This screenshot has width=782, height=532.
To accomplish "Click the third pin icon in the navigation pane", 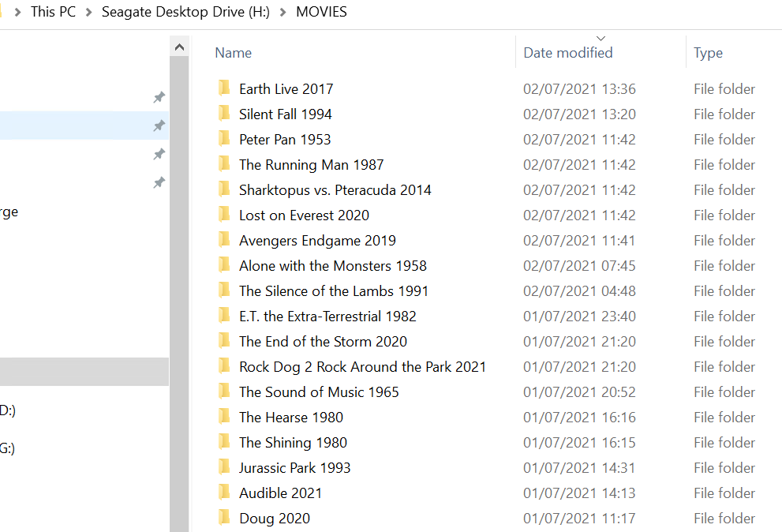I will 159,154.
